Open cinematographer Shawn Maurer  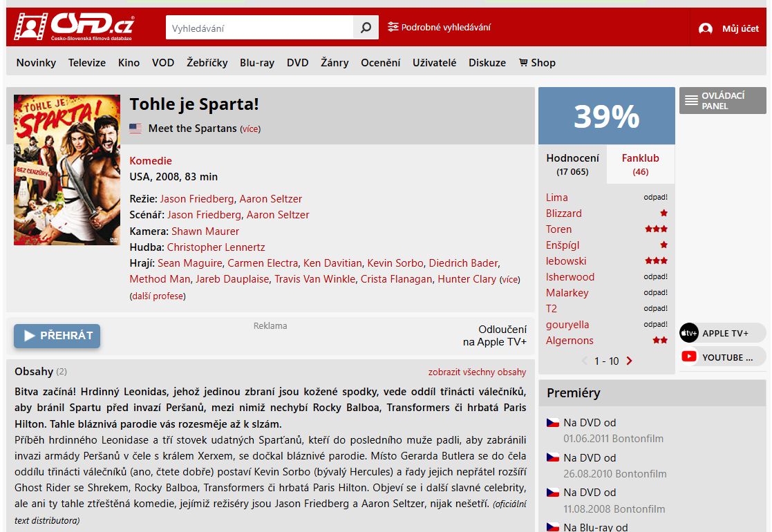click(205, 231)
